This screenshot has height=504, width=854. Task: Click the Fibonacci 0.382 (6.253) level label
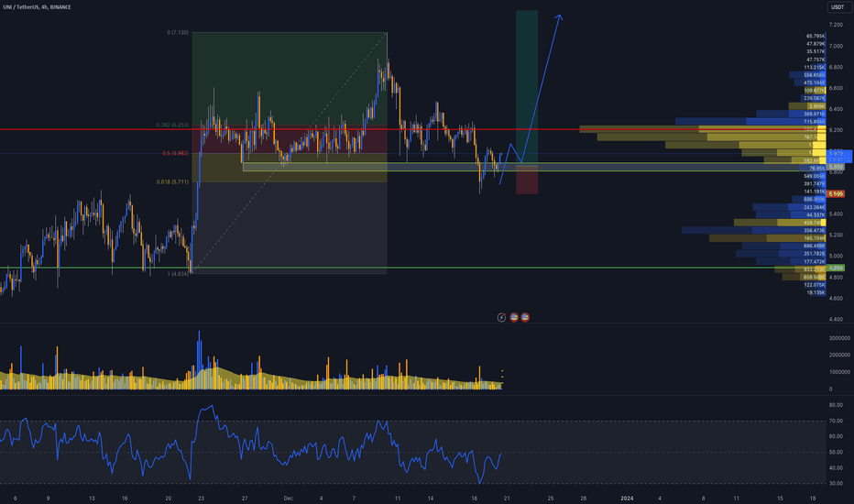pyautogui.click(x=172, y=125)
